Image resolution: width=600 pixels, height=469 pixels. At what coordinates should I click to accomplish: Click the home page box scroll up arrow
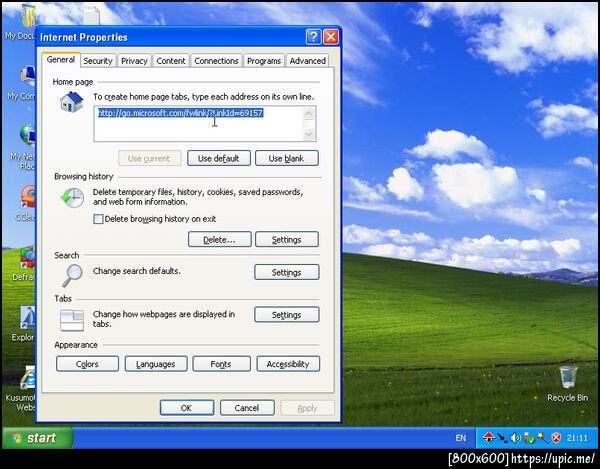308,114
